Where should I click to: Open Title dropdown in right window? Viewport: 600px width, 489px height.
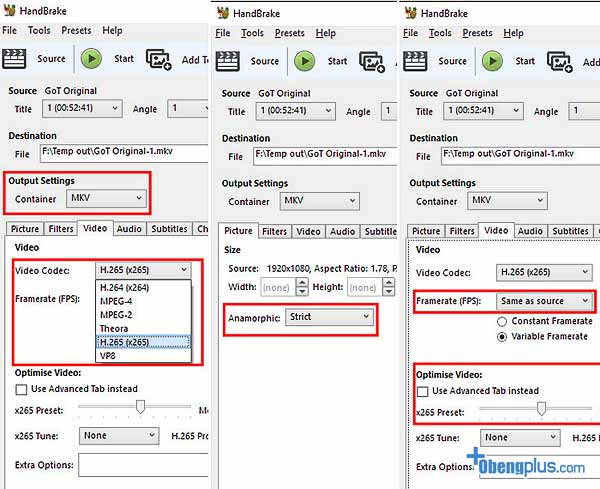pos(483,111)
